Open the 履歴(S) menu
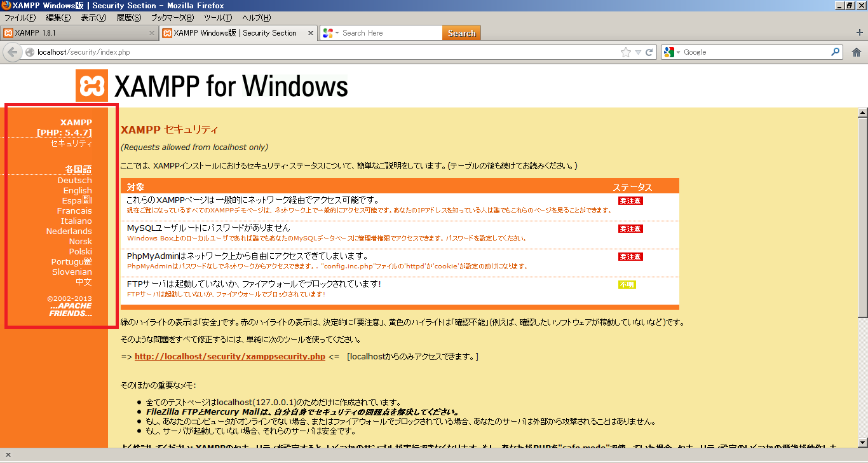The height and width of the screenshot is (463, 868). pos(129,17)
